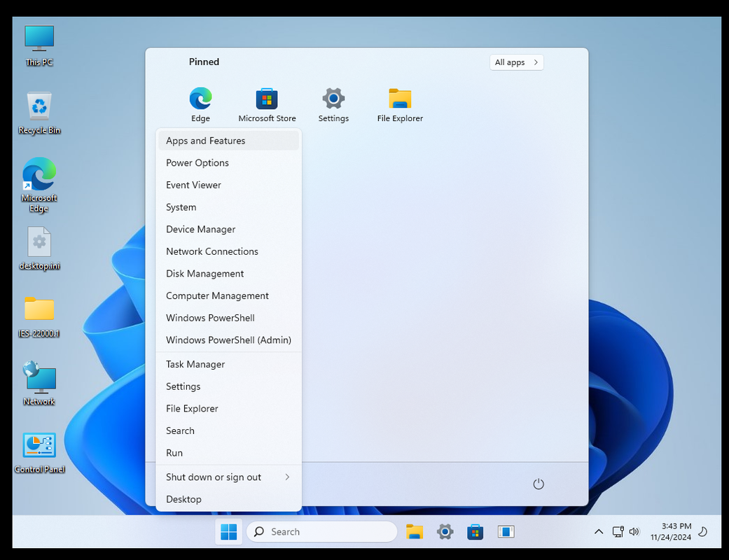The width and height of the screenshot is (729, 560).
Task: Open pinned Edge in Start menu
Action: pos(200,104)
